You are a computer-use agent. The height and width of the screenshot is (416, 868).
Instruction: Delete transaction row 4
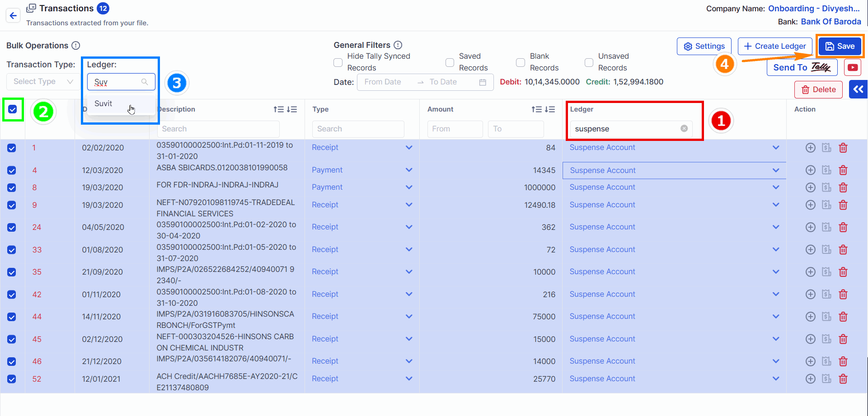pos(843,170)
